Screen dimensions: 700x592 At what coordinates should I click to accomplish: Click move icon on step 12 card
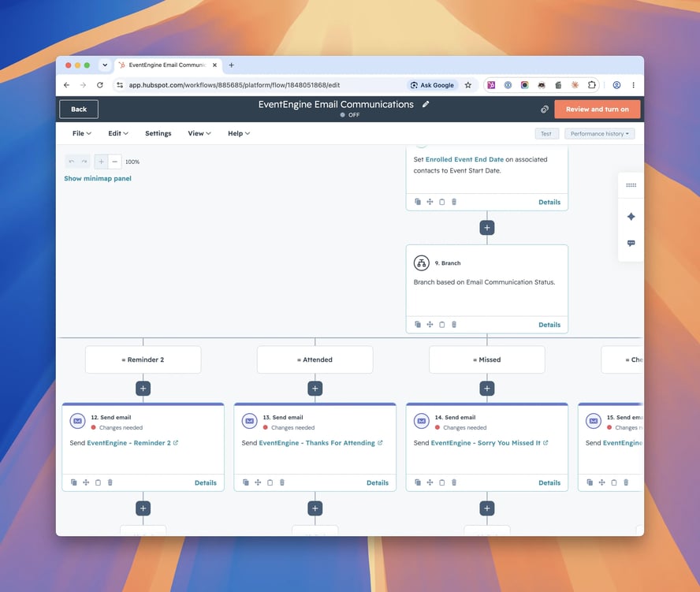[86, 482]
